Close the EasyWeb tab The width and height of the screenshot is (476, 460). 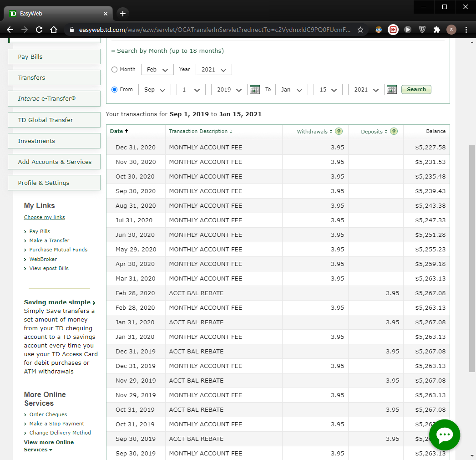tap(105, 14)
